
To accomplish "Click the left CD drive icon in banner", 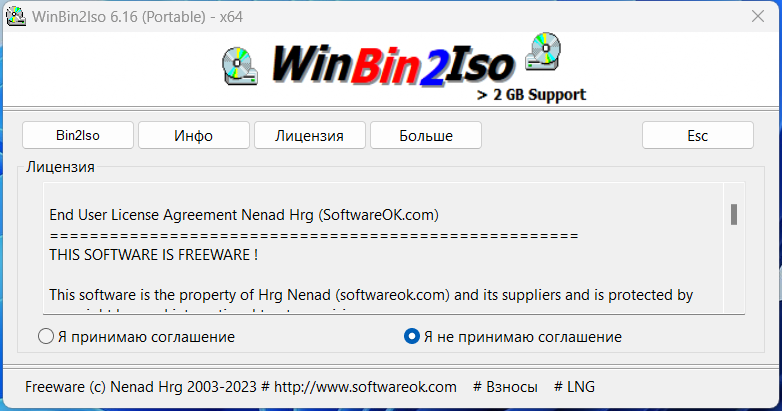I will coord(240,66).
